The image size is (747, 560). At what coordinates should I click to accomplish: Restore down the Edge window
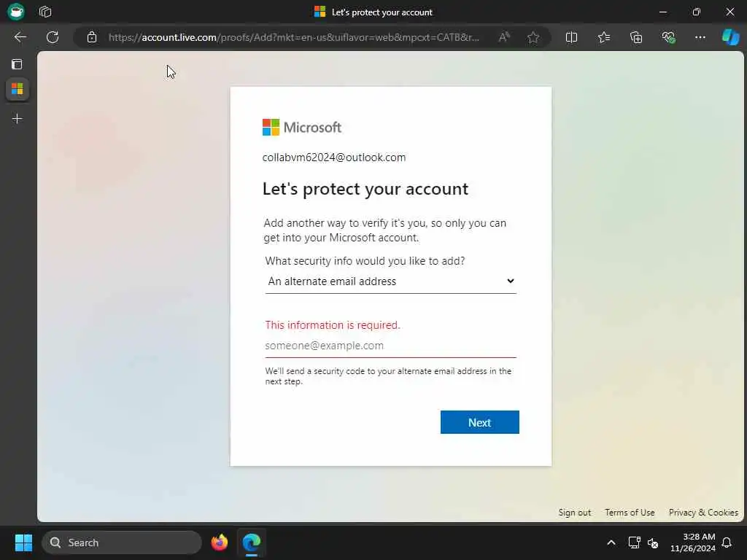point(697,12)
